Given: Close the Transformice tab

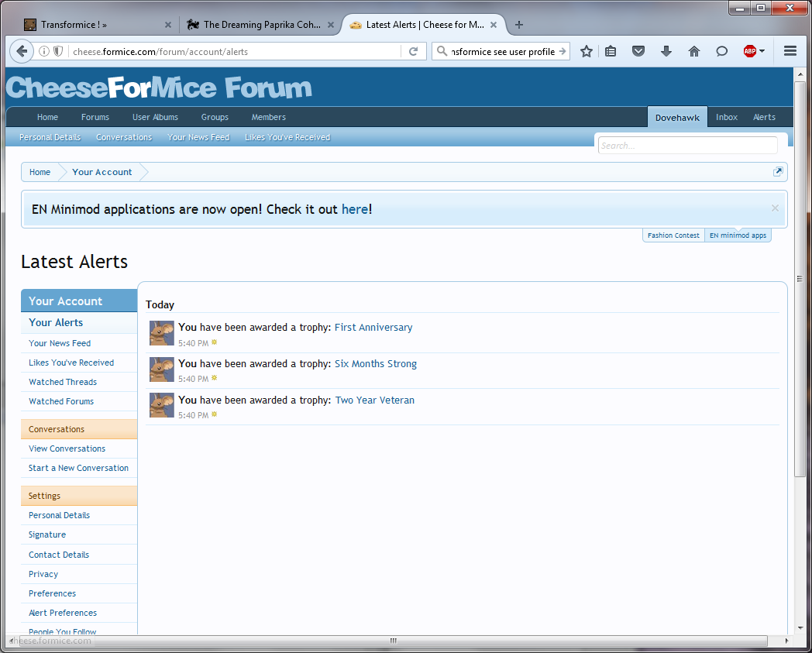Looking at the screenshot, I should click(x=168, y=25).
